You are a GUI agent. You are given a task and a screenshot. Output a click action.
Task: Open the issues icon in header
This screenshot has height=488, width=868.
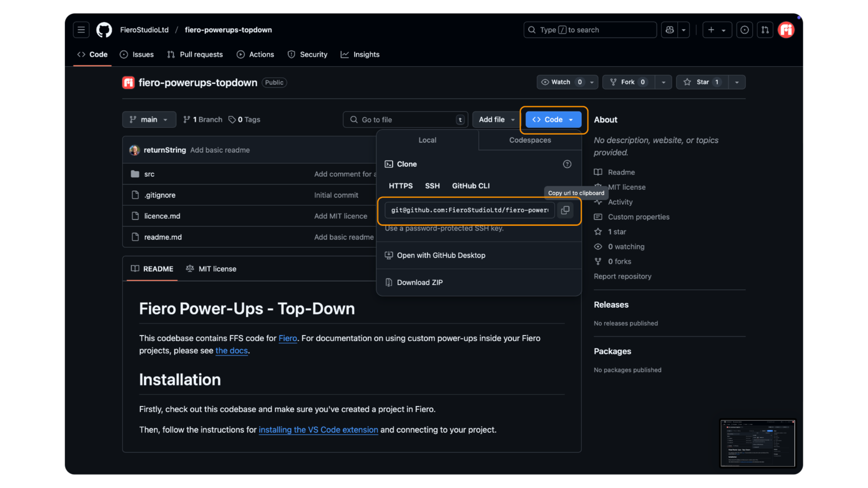click(745, 30)
